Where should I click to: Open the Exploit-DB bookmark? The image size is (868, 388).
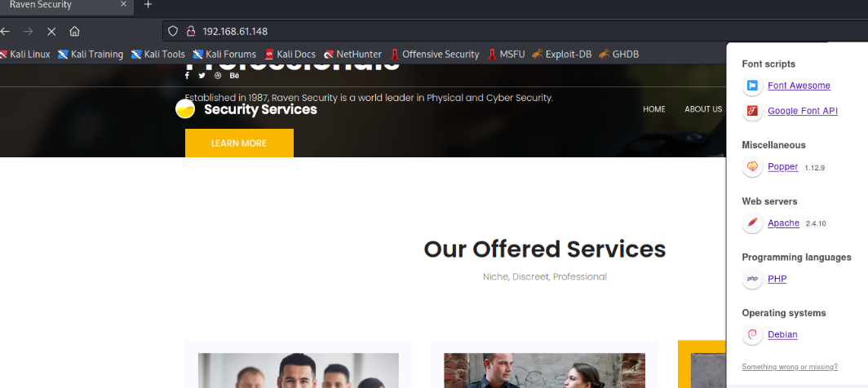click(561, 55)
